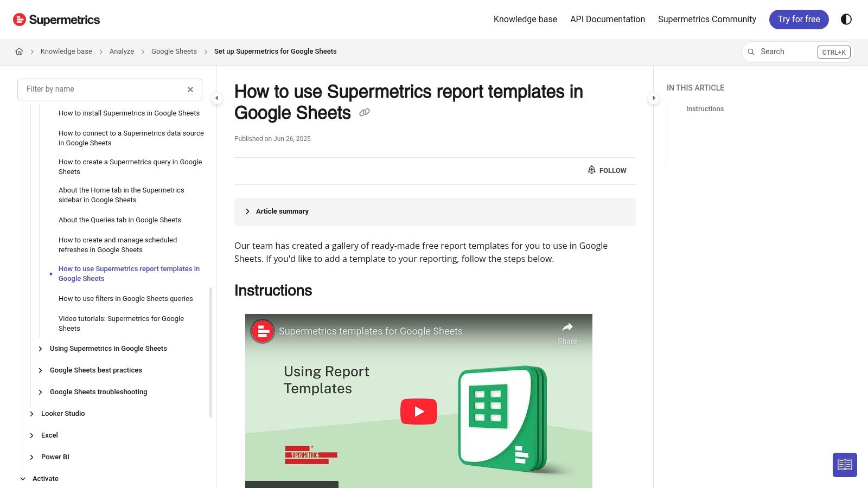Toggle dark mode
Viewport: 868px width, 488px height.
[846, 20]
